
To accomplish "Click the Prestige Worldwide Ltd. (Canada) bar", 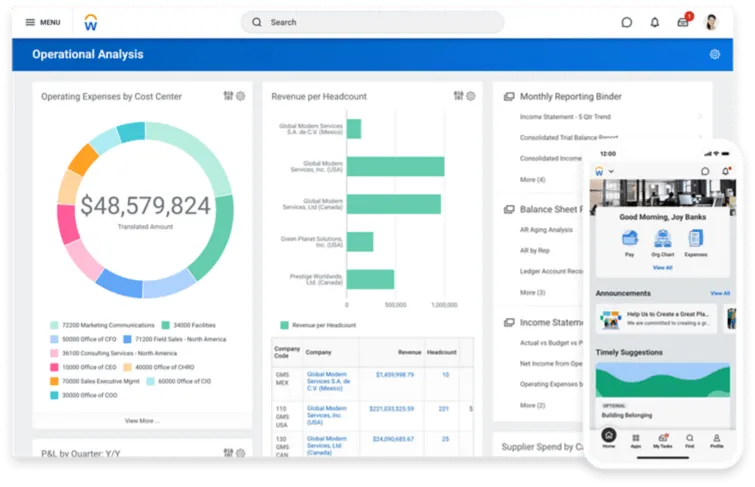I will (x=370, y=279).
